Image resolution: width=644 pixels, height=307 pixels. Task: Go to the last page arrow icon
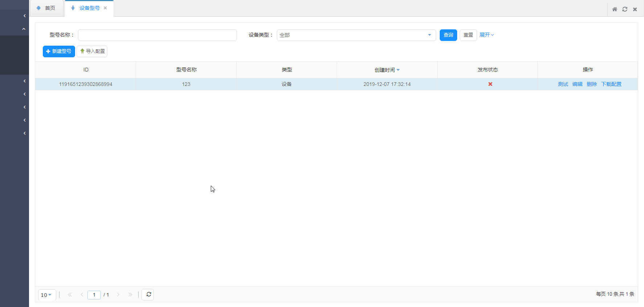130,295
